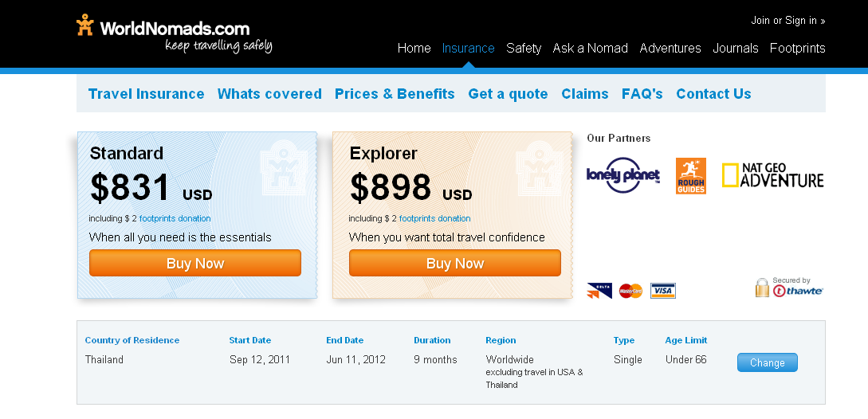The height and width of the screenshot is (419, 868).
Task: Click the MasterCard icon
Action: (x=630, y=291)
